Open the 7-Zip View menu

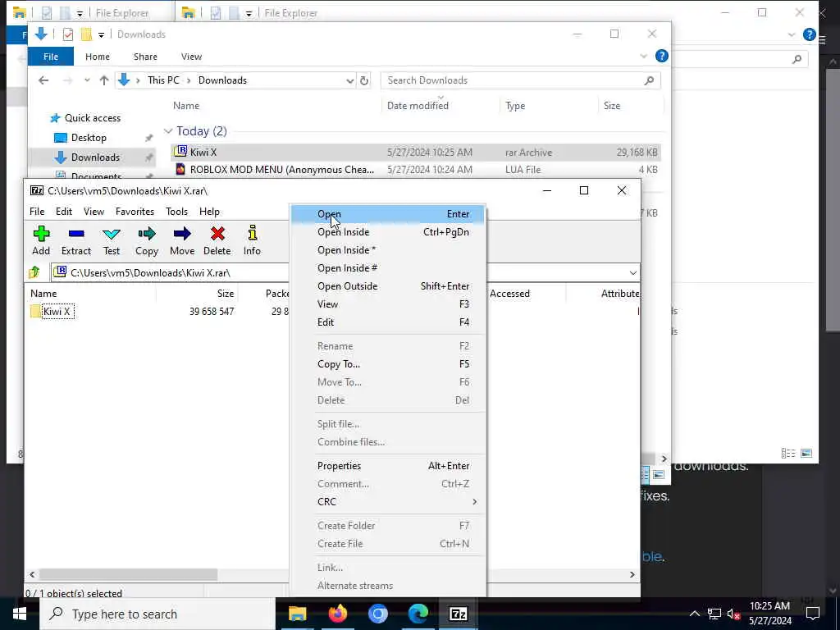94,212
